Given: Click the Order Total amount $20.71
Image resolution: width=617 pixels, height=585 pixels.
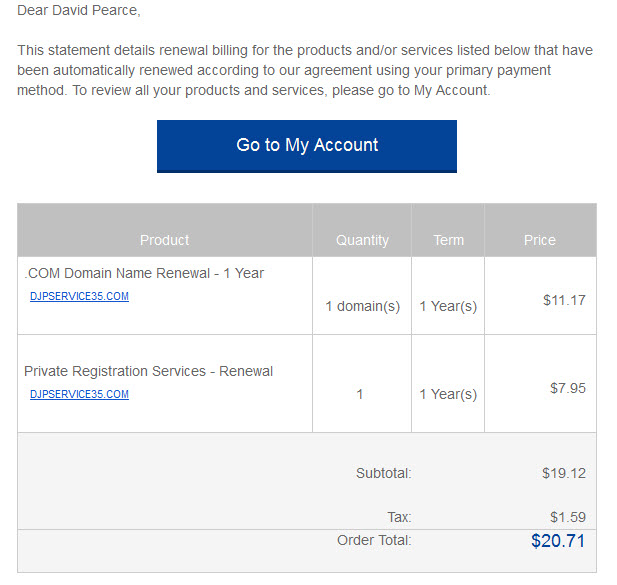Looking at the screenshot, I should point(558,541).
